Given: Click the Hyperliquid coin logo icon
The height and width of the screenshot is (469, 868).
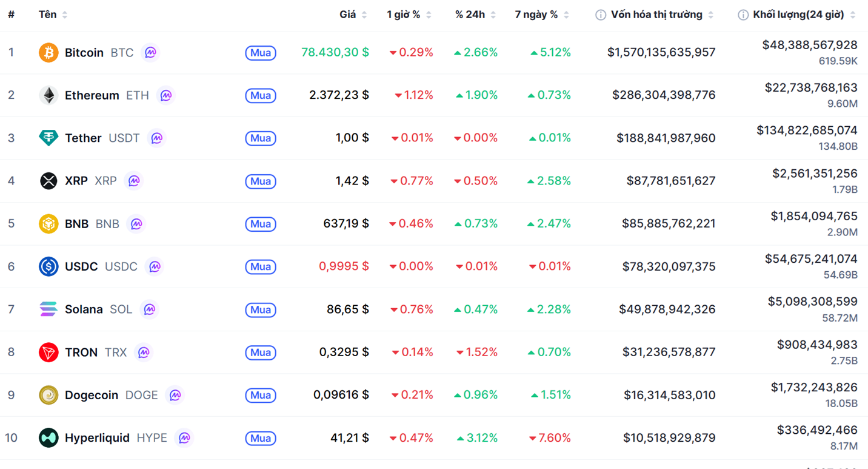Looking at the screenshot, I should pos(48,437).
